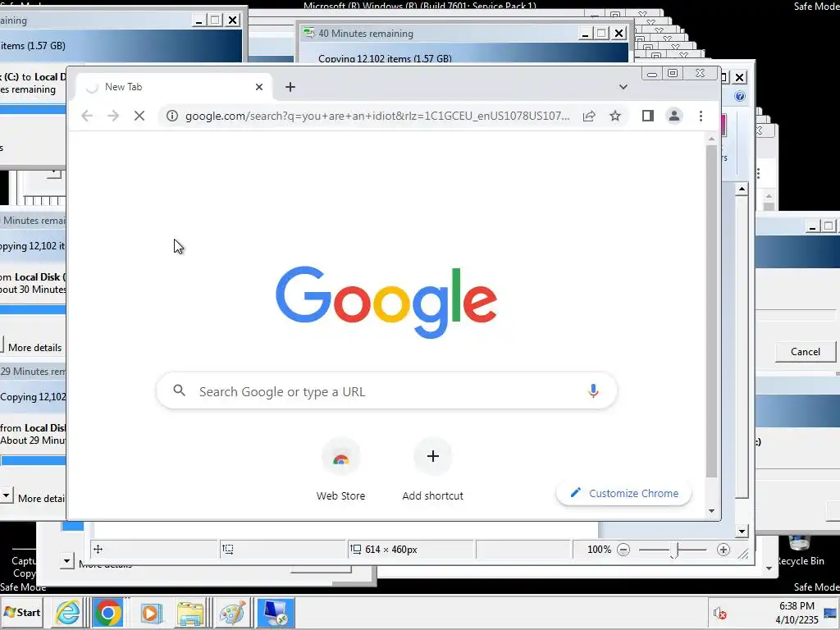
Task: Open Chrome three-dot menu
Action: 701,116
